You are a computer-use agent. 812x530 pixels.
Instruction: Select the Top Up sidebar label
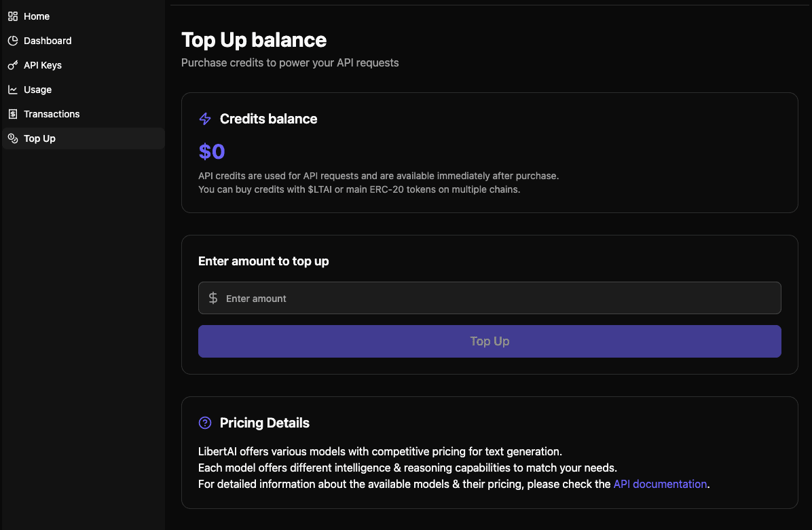[39, 138]
